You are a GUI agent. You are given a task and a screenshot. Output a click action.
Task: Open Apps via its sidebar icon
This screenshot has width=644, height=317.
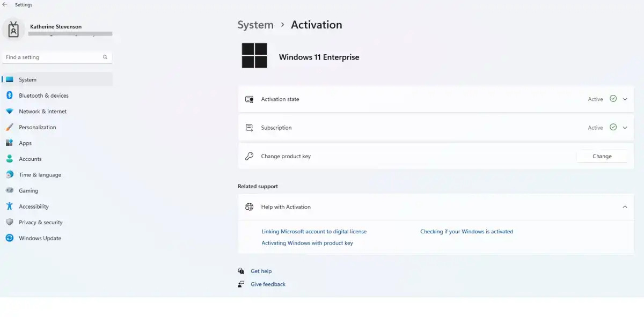(x=10, y=143)
